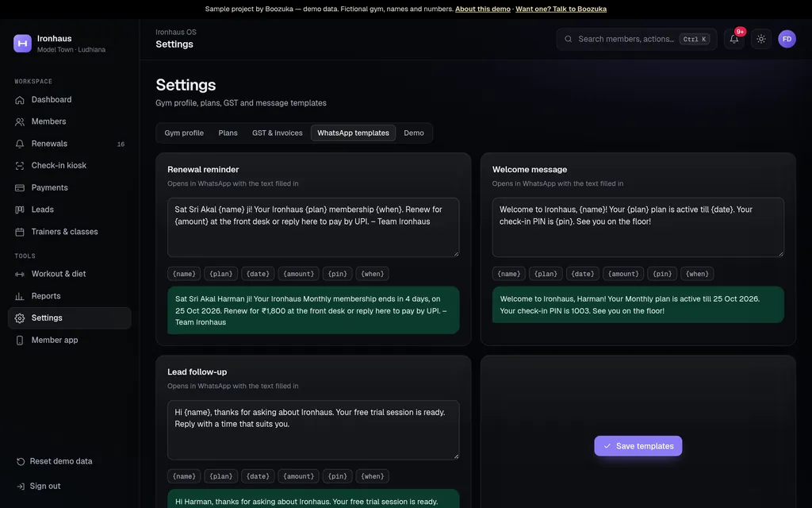
Task: Insert {name} chip in Welcome message
Action: click(x=508, y=274)
